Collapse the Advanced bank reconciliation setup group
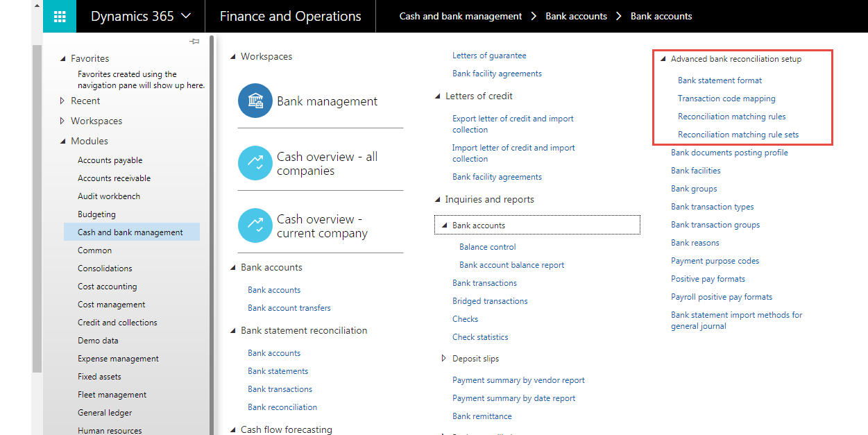The image size is (868, 435). point(663,60)
